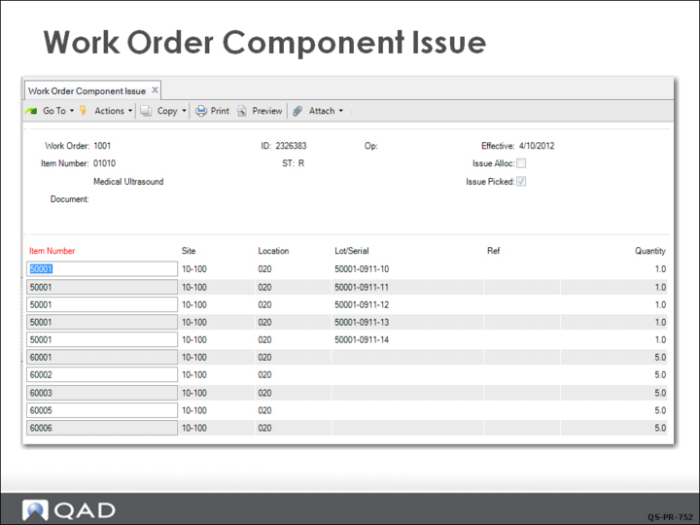This screenshot has height=525, width=700.
Task: Click the Lot/Serial column header
Action: pyautogui.click(x=352, y=251)
